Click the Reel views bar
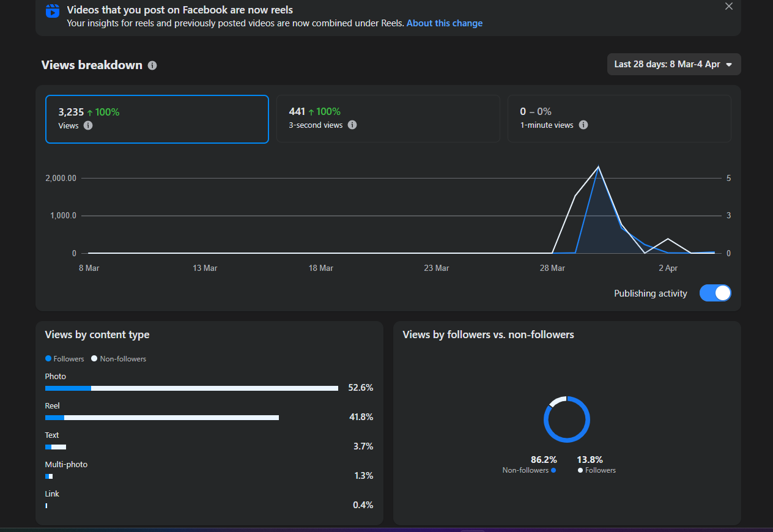The image size is (773, 532). click(x=162, y=418)
